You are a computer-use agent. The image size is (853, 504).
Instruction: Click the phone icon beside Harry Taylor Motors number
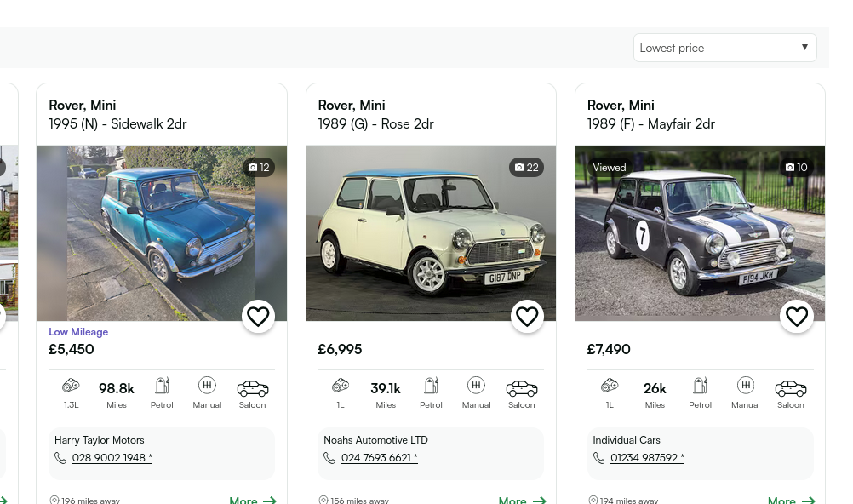[60, 458]
